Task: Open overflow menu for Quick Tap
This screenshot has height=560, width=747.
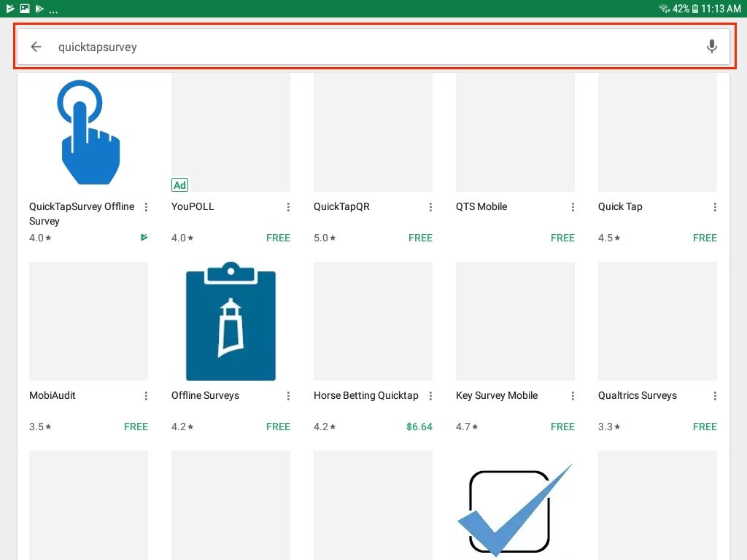Action: 715,206
